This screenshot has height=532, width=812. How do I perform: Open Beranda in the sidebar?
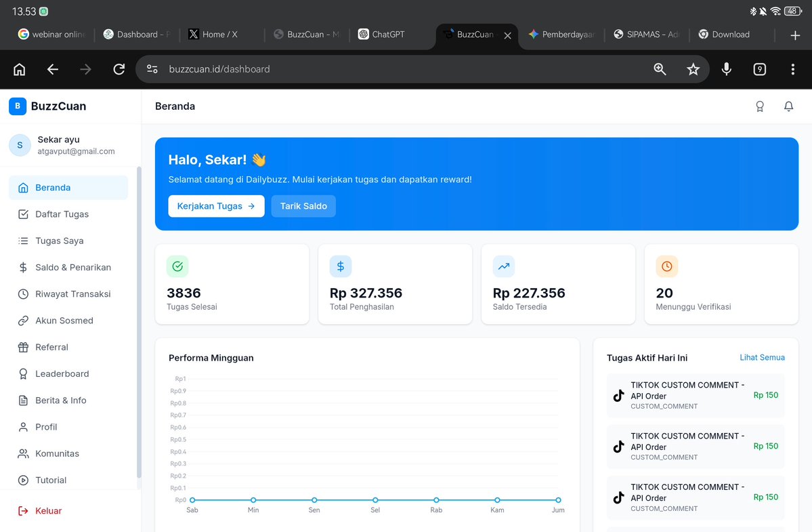pos(68,188)
